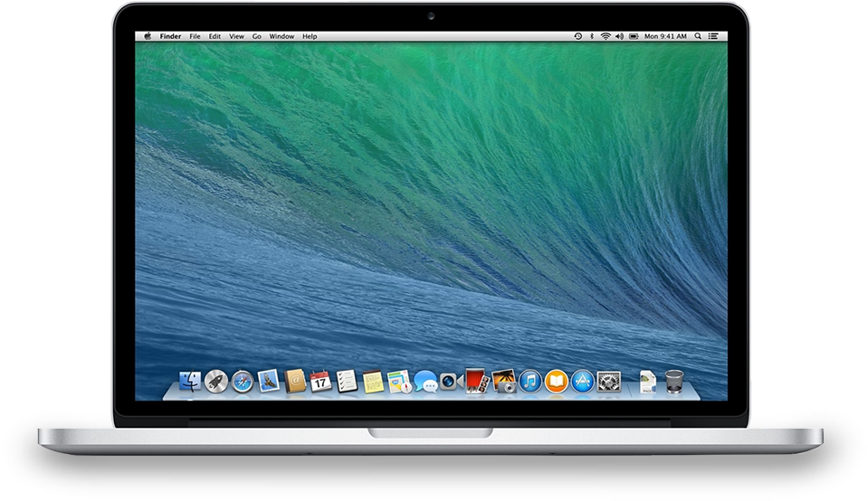Open iPhoto from the Dock
The image size is (868, 501).
coord(504,381)
